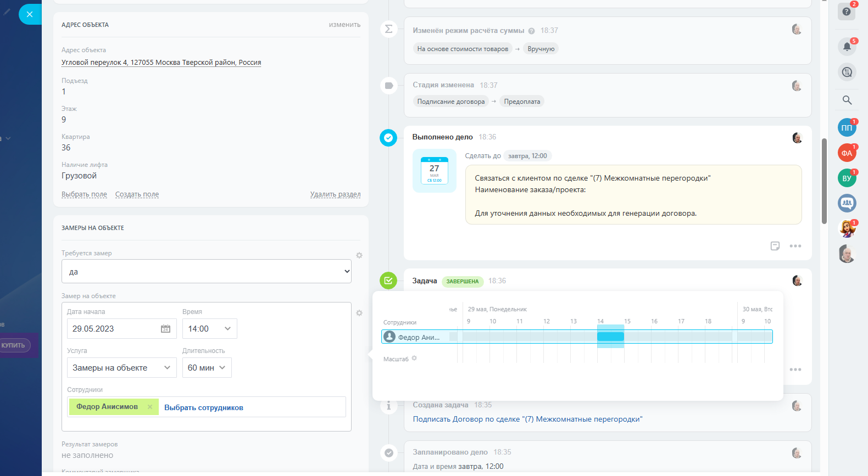Image resolution: width=868 pixels, height=476 pixels.
Task: Remove Федор Анисимов from Сотрудники
Action: [x=150, y=407]
